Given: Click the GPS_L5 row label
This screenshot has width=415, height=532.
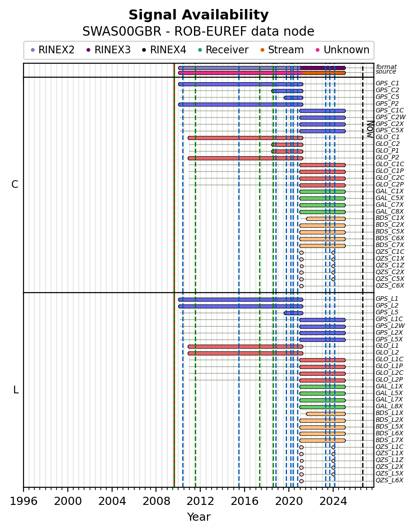Looking at the screenshot, I should (387, 312).
